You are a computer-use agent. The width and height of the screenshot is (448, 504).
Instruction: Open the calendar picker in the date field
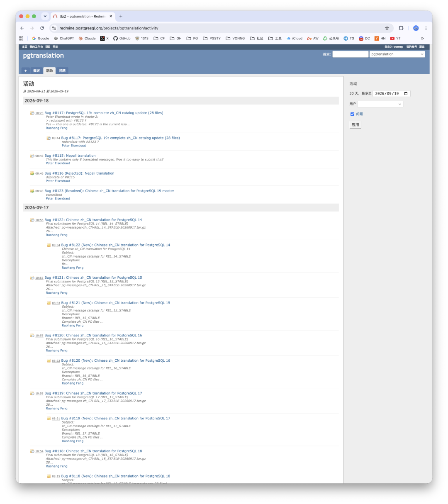pyautogui.click(x=406, y=93)
